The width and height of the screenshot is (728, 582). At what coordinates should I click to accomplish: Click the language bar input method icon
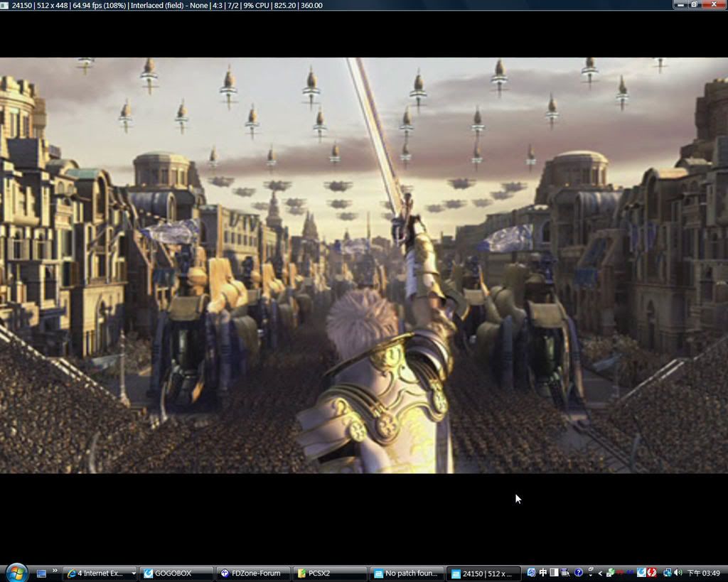click(531, 572)
